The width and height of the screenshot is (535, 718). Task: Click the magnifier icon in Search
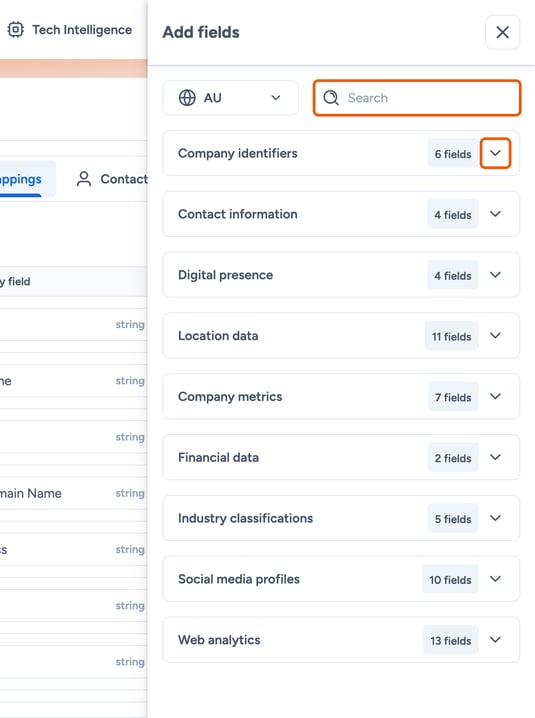point(331,98)
